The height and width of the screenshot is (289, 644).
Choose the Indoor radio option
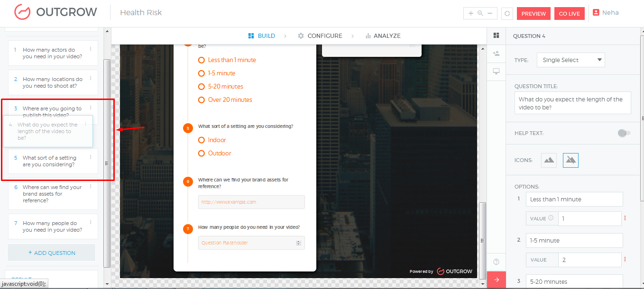pos(202,140)
